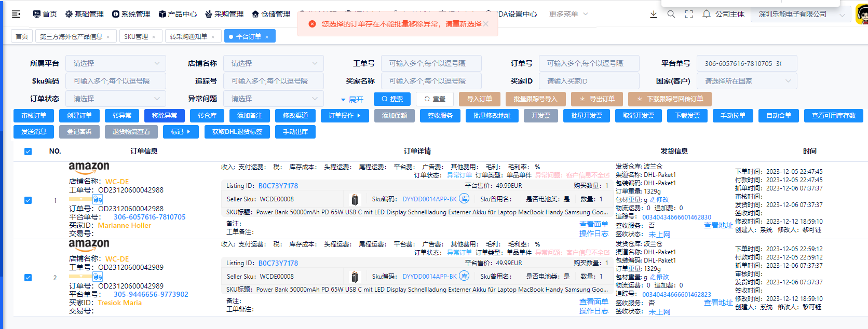Open 采购管理 menu
Screen dimensions: 868x329
(225, 14)
